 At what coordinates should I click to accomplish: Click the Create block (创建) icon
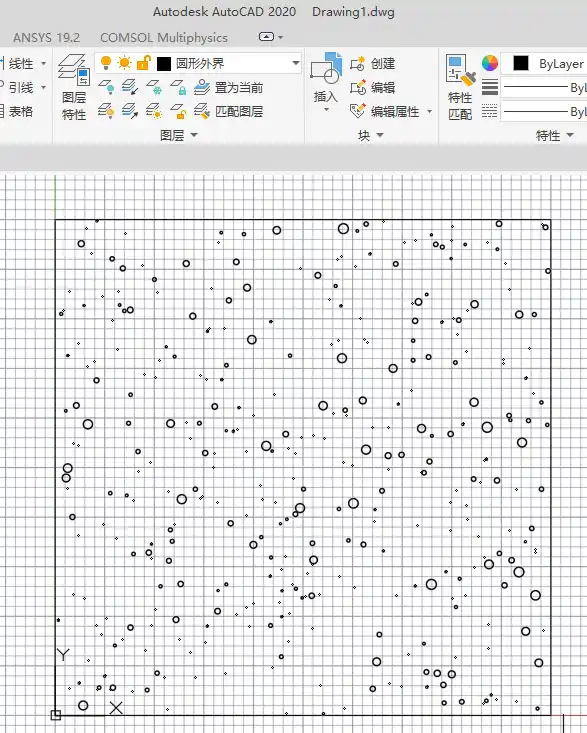click(358, 63)
